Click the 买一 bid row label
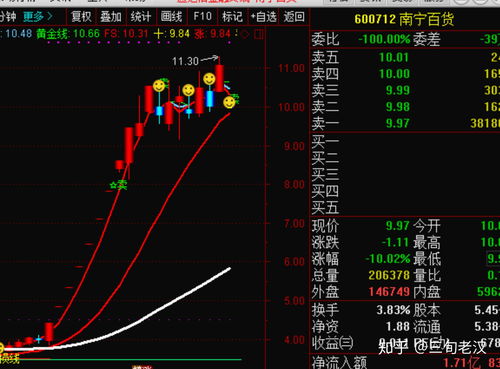This screenshot has width=500, height=369. tap(325, 142)
